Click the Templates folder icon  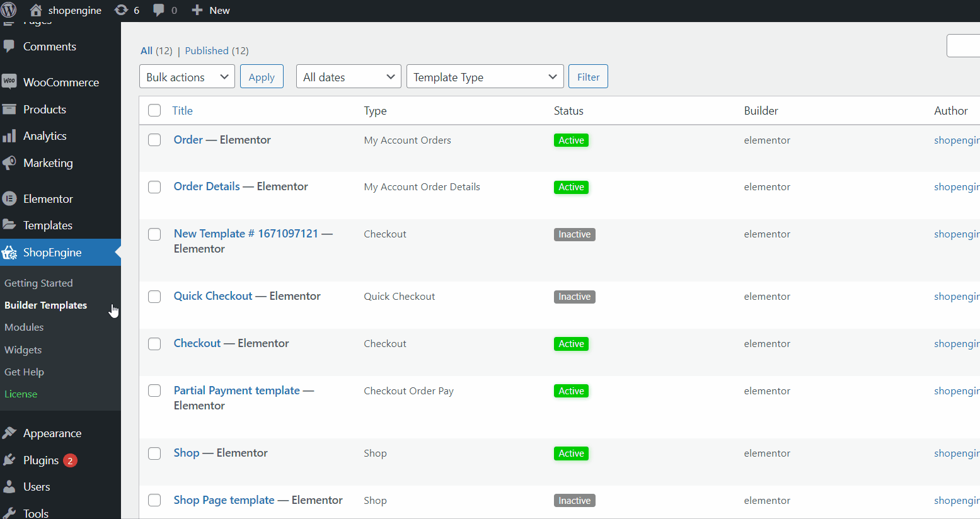(x=9, y=225)
